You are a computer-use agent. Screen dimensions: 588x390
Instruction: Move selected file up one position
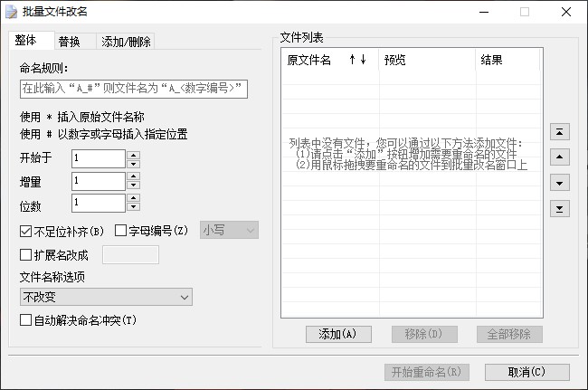click(x=559, y=157)
